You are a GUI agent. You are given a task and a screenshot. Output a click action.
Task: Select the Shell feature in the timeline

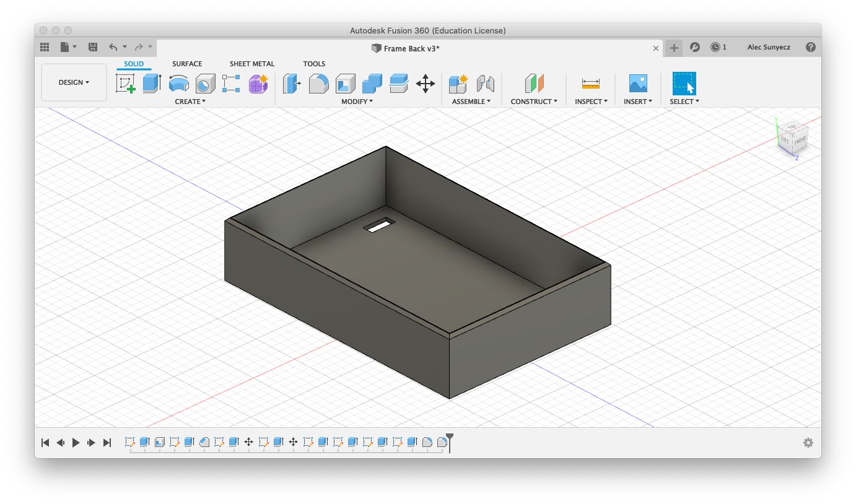coord(159,442)
